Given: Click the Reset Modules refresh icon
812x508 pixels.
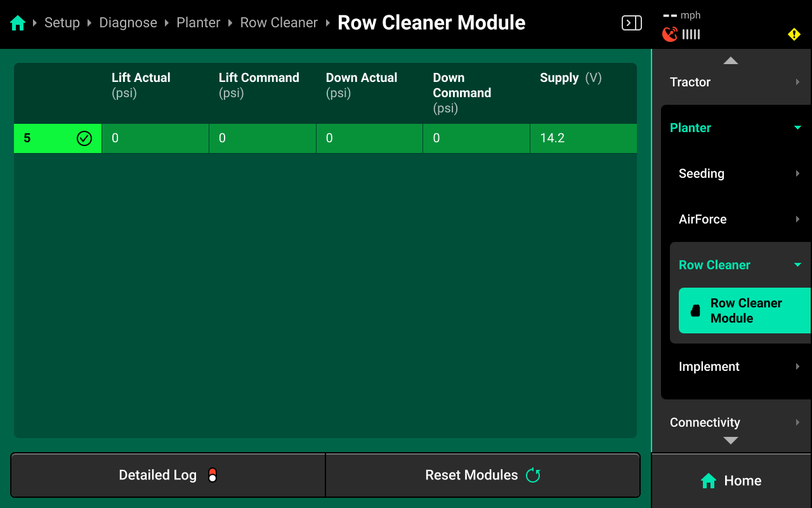Looking at the screenshot, I should click(533, 475).
